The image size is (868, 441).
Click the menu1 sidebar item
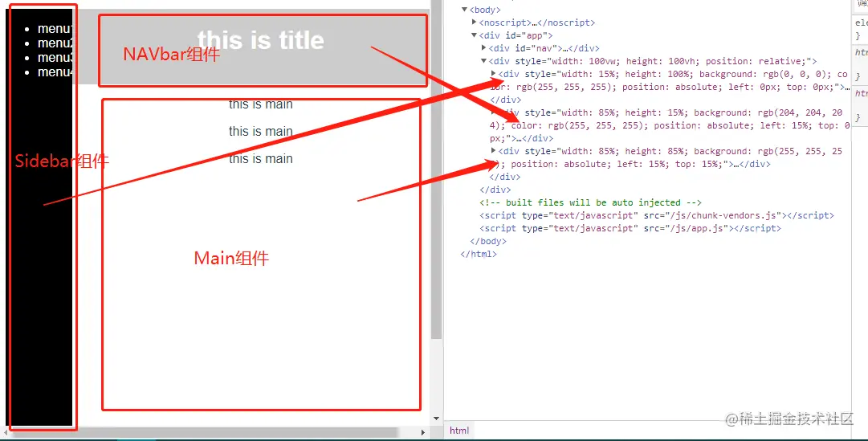pyautogui.click(x=55, y=29)
